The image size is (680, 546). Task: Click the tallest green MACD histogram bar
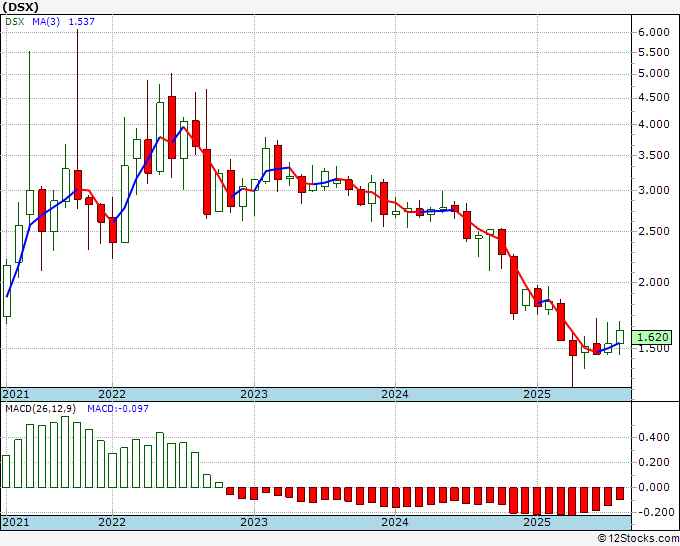65,452
